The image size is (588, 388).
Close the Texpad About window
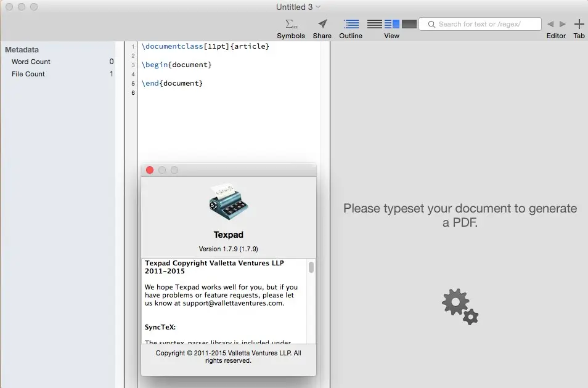tap(150, 170)
